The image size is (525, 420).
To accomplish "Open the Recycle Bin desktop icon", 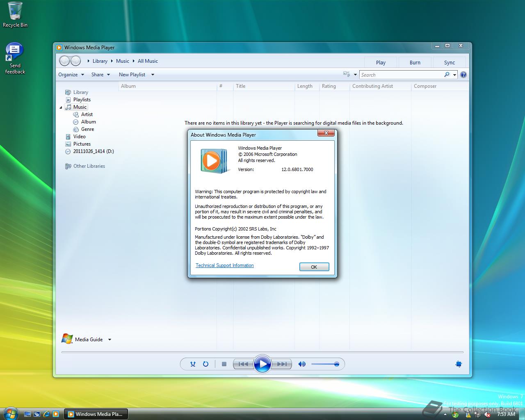I will (15, 15).
